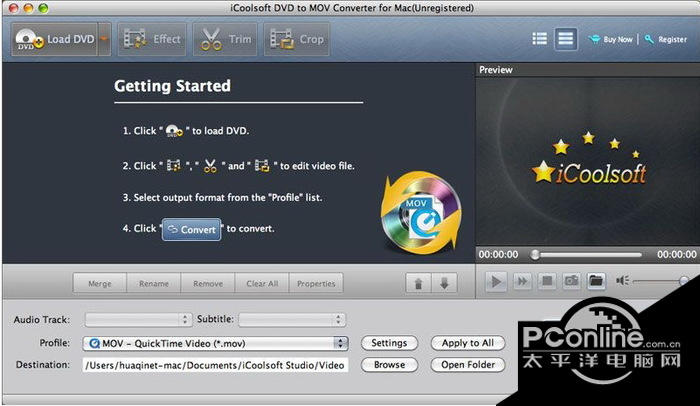Click the fast-forward preview button
This screenshot has width=700, height=406.
[521, 281]
